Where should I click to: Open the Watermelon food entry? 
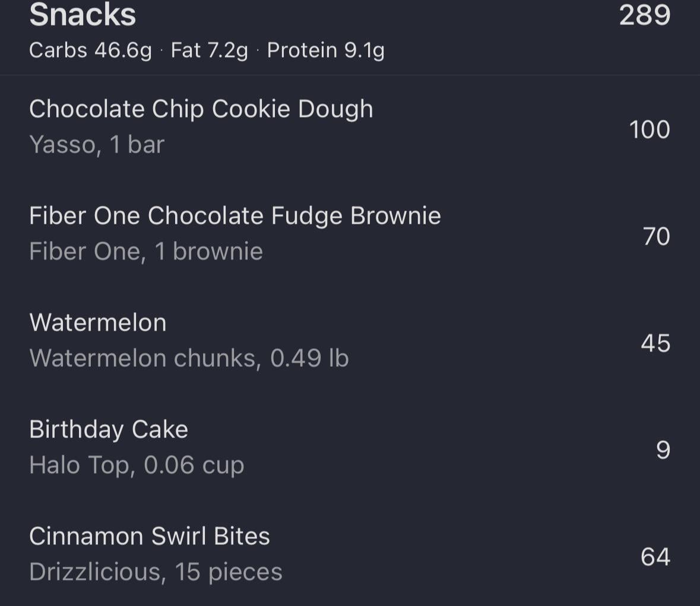(x=98, y=323)
